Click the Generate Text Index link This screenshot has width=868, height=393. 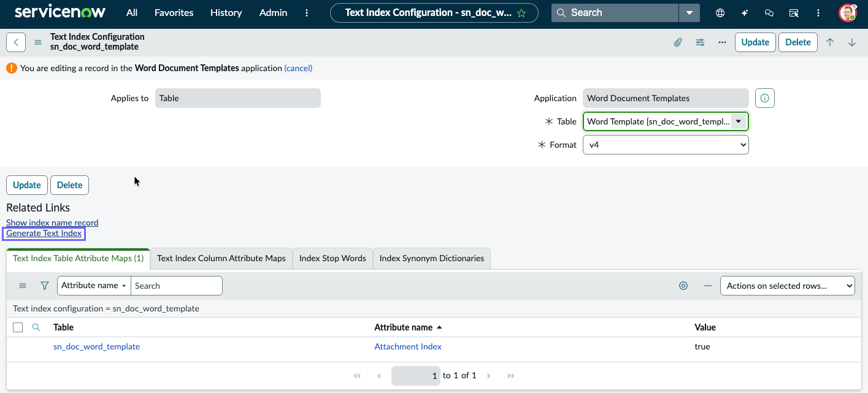coord(44,233)
